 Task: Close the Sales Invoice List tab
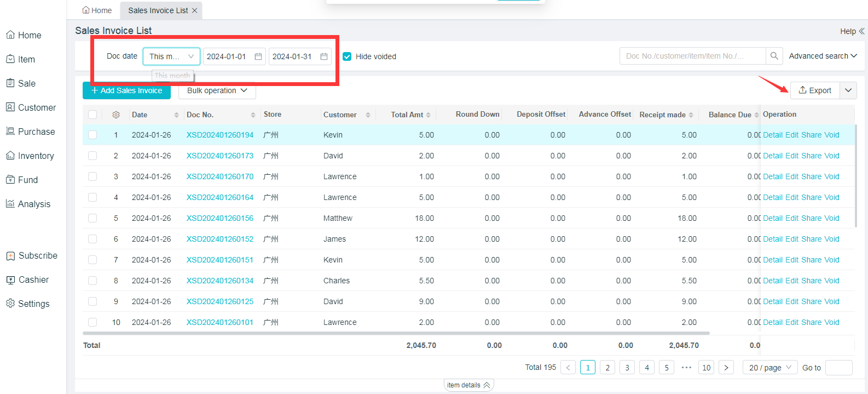(195, 10)
